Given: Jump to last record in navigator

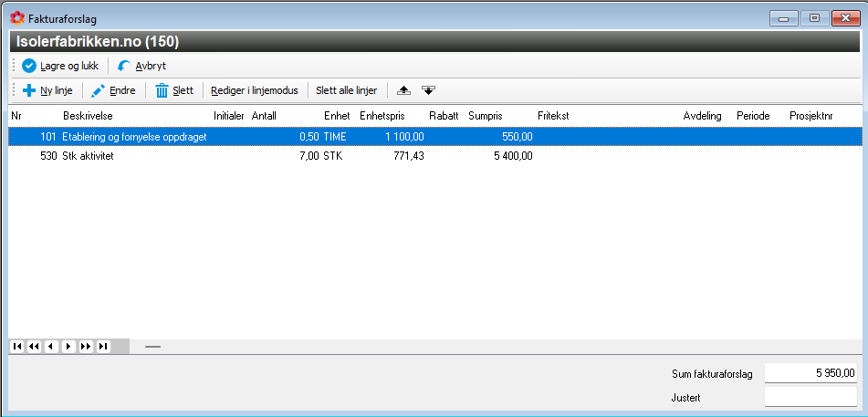Looking at the screenshot, I should pos(103,347).
